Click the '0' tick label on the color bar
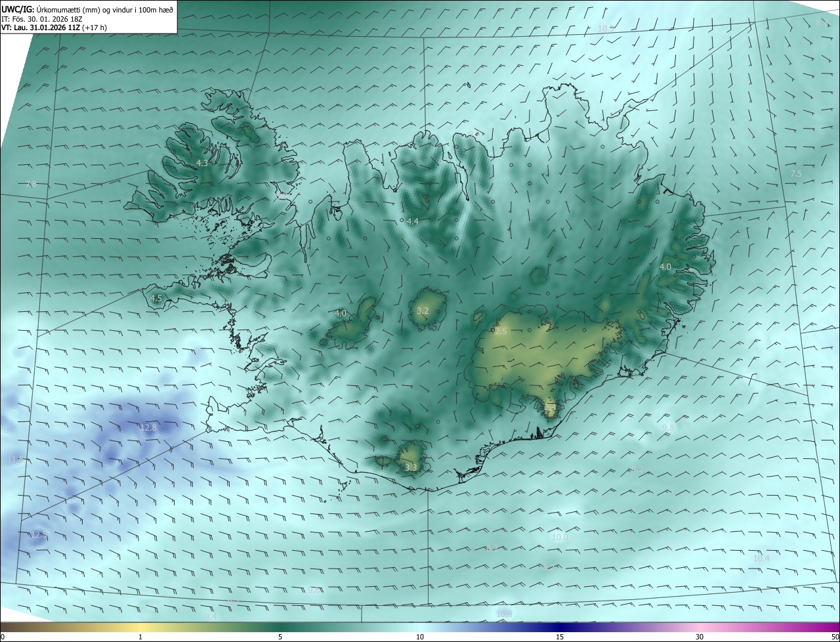840x642 pixels. [3, 637]
